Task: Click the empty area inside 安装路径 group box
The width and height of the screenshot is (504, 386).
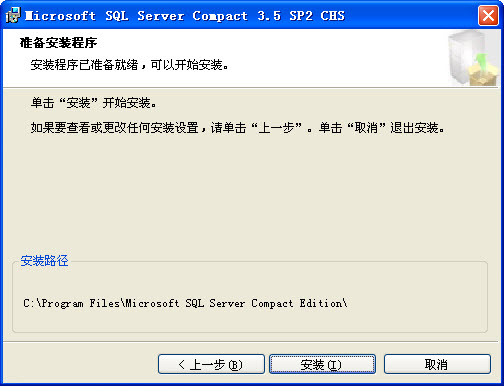Action: point(250,320)
